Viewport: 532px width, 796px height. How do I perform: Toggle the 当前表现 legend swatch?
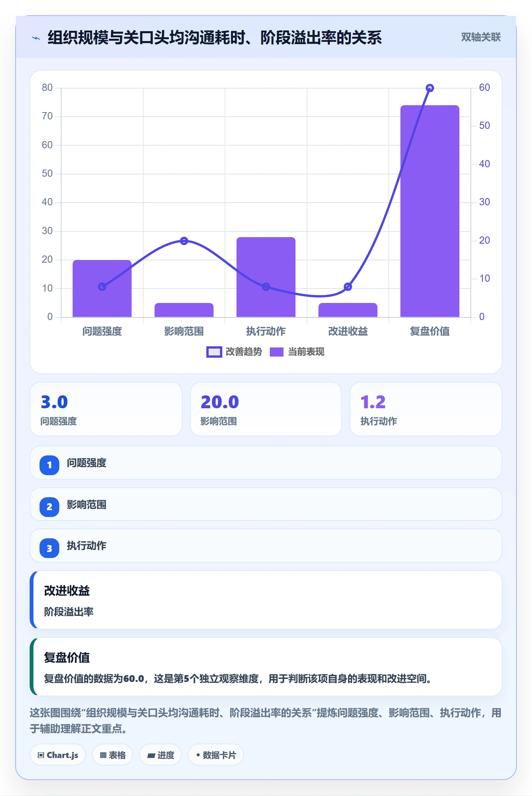point(277,352)
